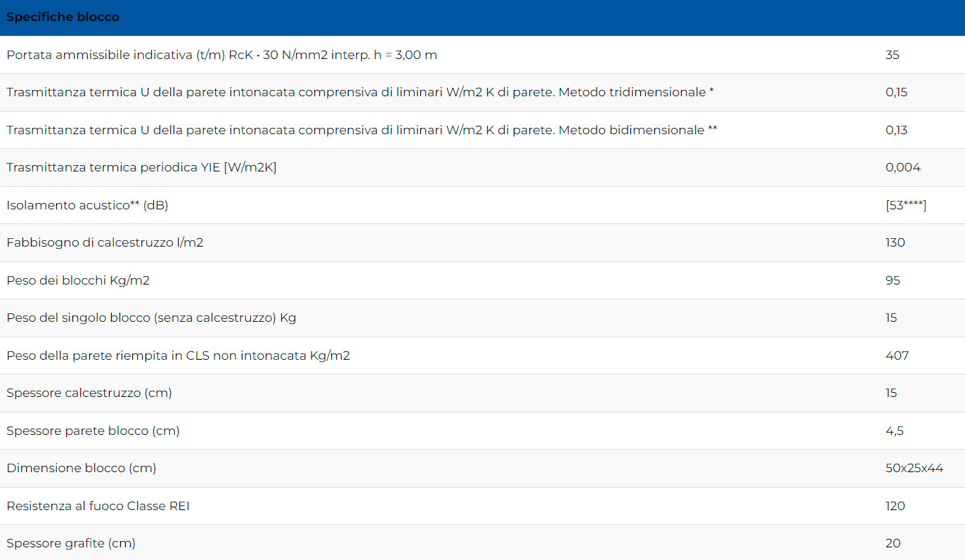
Task: Click the 'Portata ammissibile indicativa' row label
Action: (221, 55)
